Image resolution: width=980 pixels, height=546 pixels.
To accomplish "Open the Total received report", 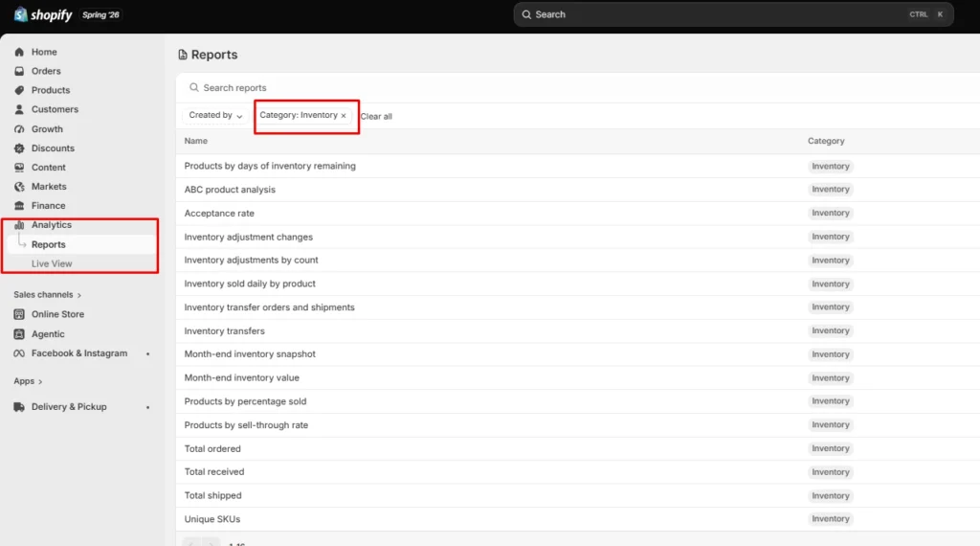I will coord(213,472).
